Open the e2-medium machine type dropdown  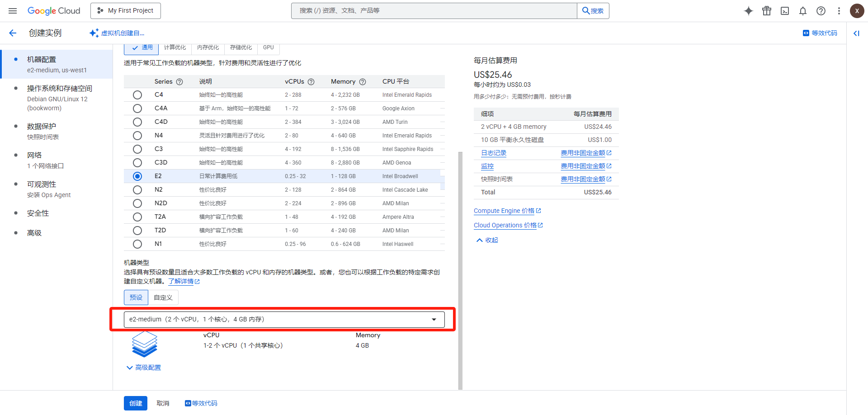284,320
